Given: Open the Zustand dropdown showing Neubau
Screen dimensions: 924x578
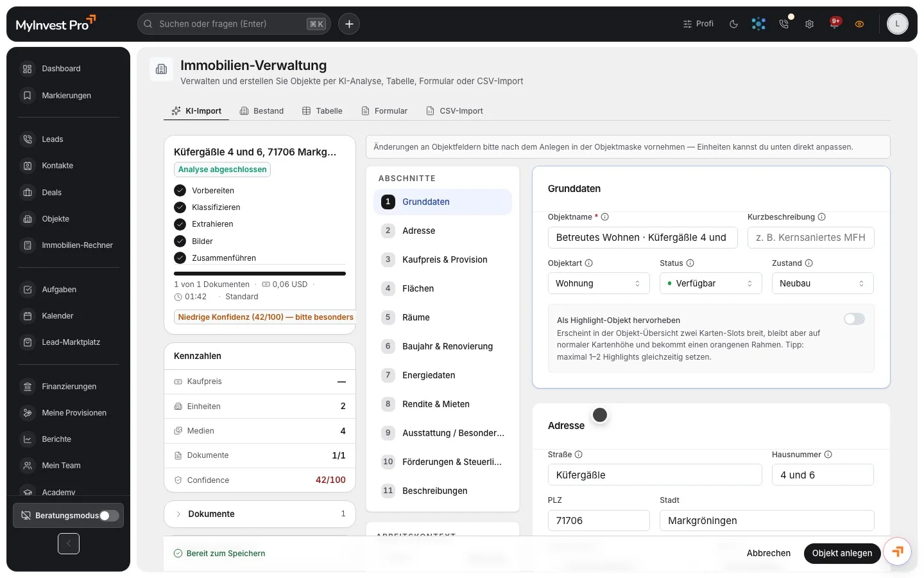Looking at the screenshot, I should coord(823,283).
